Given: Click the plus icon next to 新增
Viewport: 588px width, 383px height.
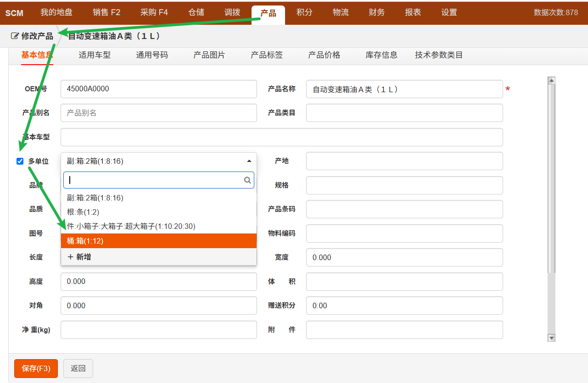Looking at the screenshot, I should [x=70, y=257].
